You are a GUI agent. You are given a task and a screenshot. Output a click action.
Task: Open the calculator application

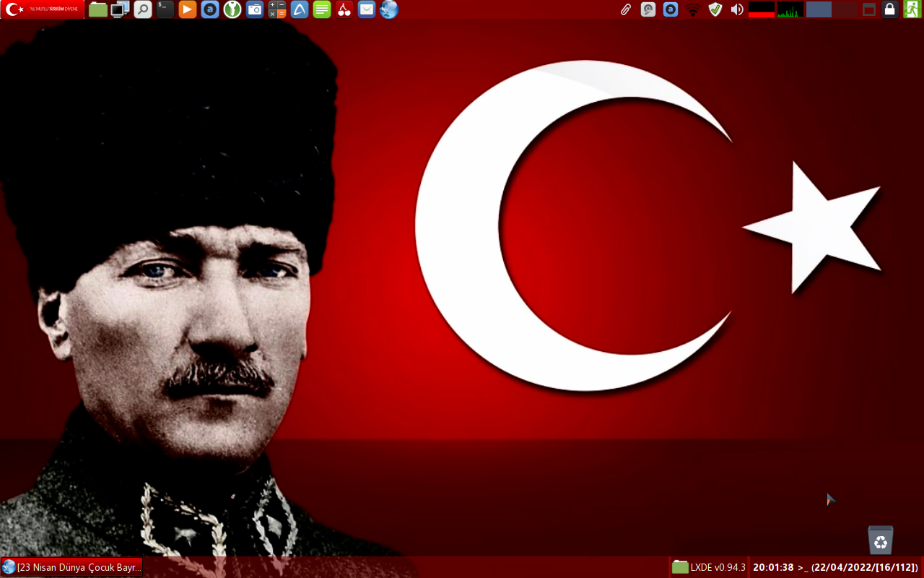point(277,9)
